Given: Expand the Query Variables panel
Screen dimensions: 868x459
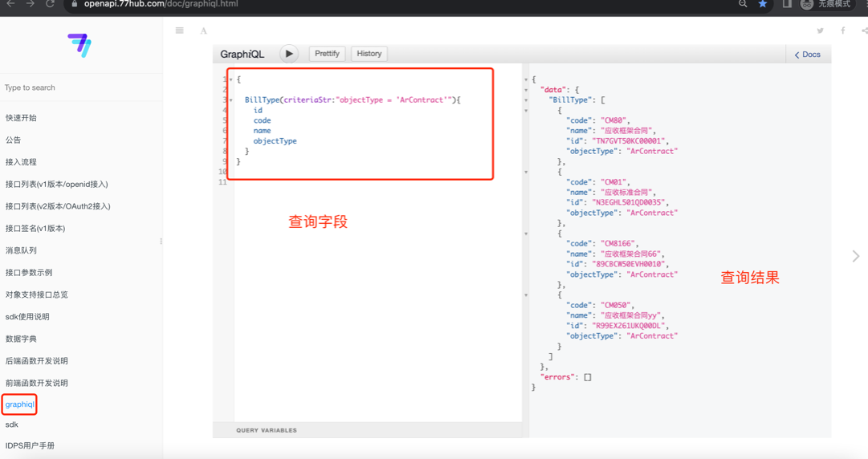Looking at the screenshot, I should point(267,430).
